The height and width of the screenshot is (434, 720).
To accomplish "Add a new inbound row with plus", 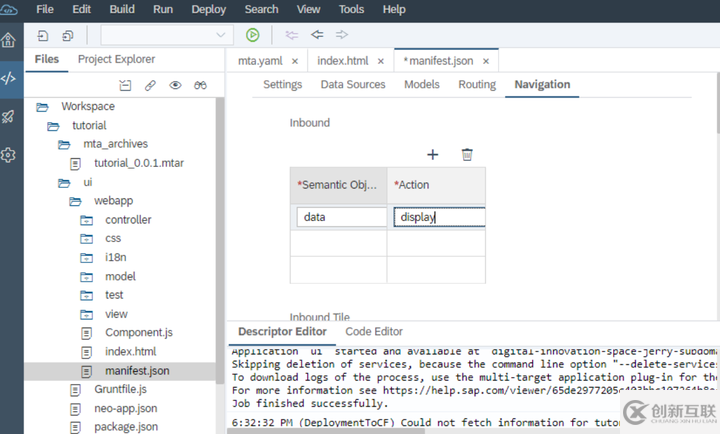I will point(433,155).
